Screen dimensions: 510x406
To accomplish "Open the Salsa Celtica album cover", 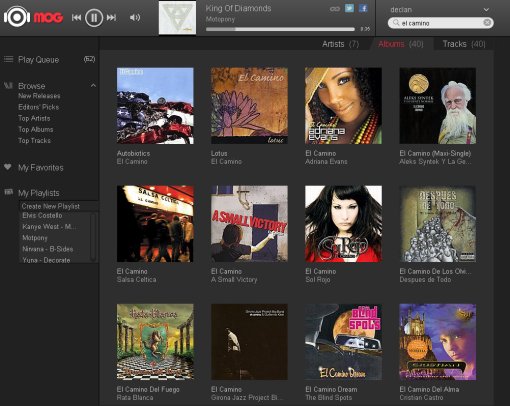I will pos(155,224).
